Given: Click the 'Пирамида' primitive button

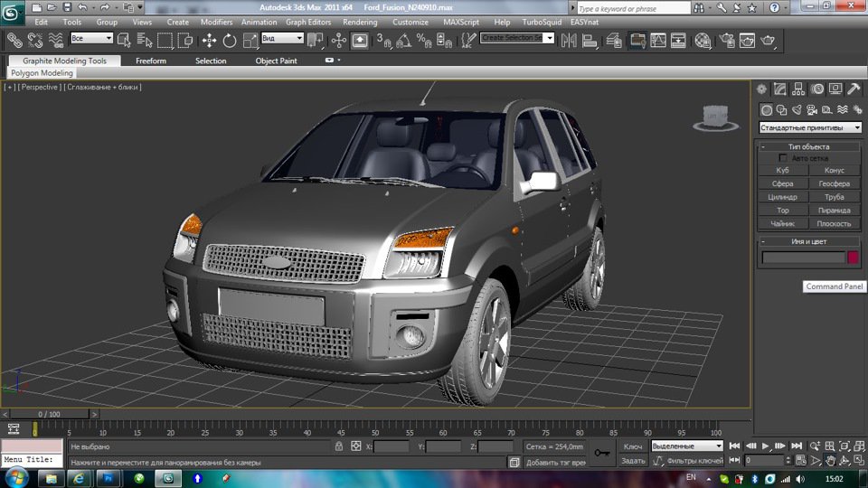Looking at the screenshot, I should (x=835, y=211).
